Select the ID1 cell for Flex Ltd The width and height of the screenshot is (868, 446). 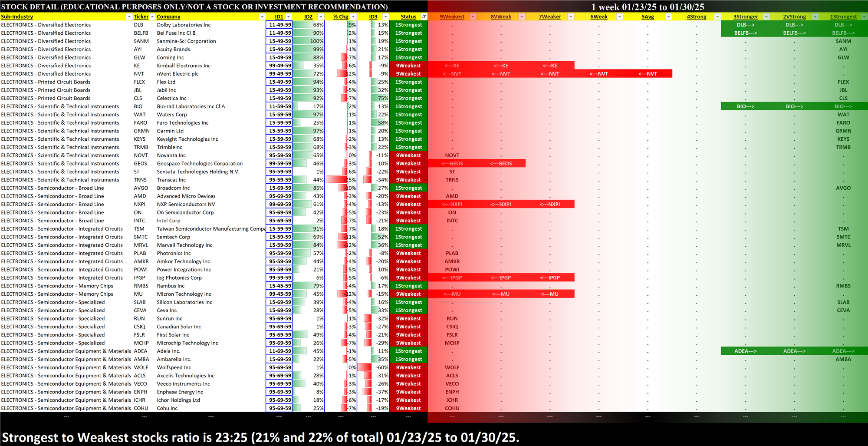click(x=280, y=82)
